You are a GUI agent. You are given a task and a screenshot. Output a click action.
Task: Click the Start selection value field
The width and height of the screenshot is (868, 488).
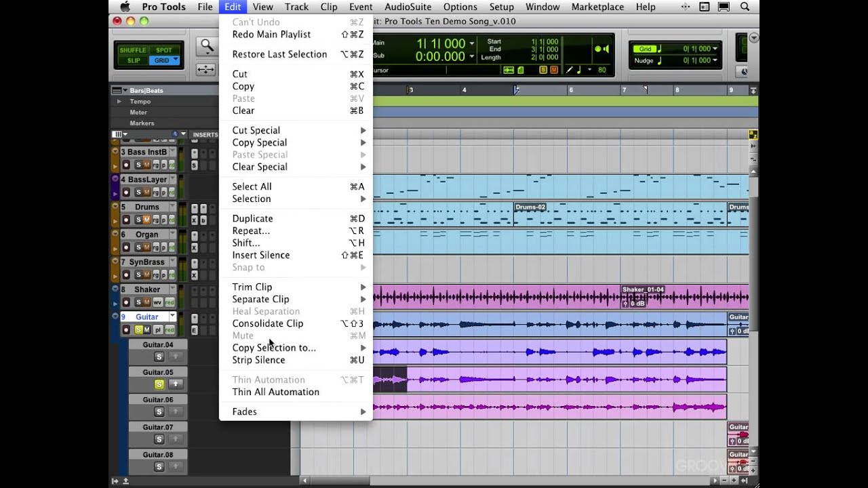pyautogui.click(x=545, y=41)
